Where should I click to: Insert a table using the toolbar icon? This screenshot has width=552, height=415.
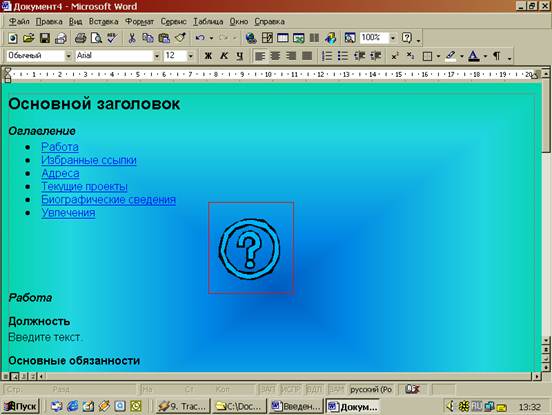[283, 38]
